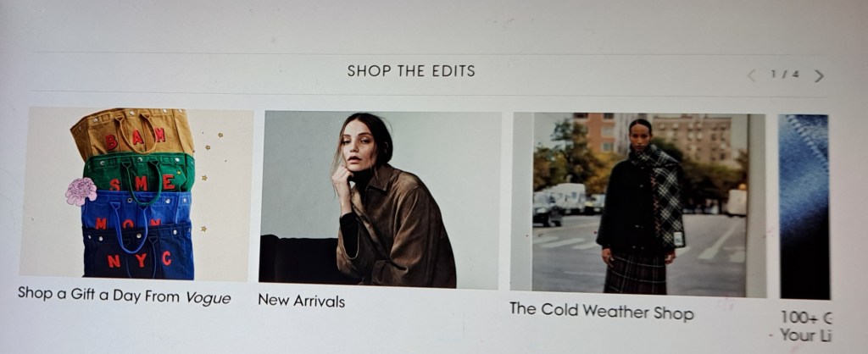Viewport: 868px width, 354px height.
Task: Click the New Arrivals caption link
Action: (301, 301)
